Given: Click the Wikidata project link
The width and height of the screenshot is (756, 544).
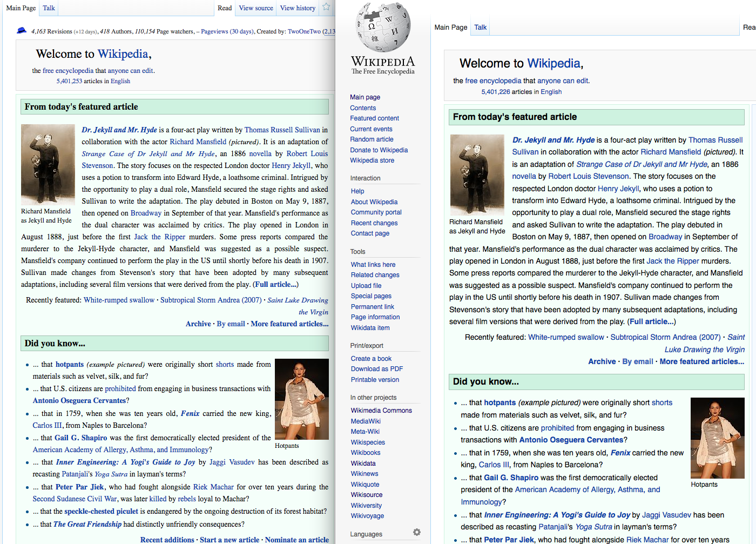Looking at the screenshot, I should pyautogui.click(x=363, y=464).
